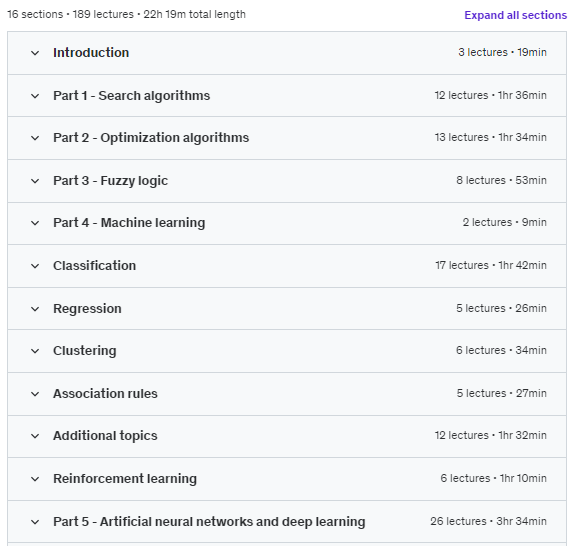576x546 pixels.
Task: Expand Part 3 - Fuzzy logic chevron
Action: [35, 181]
